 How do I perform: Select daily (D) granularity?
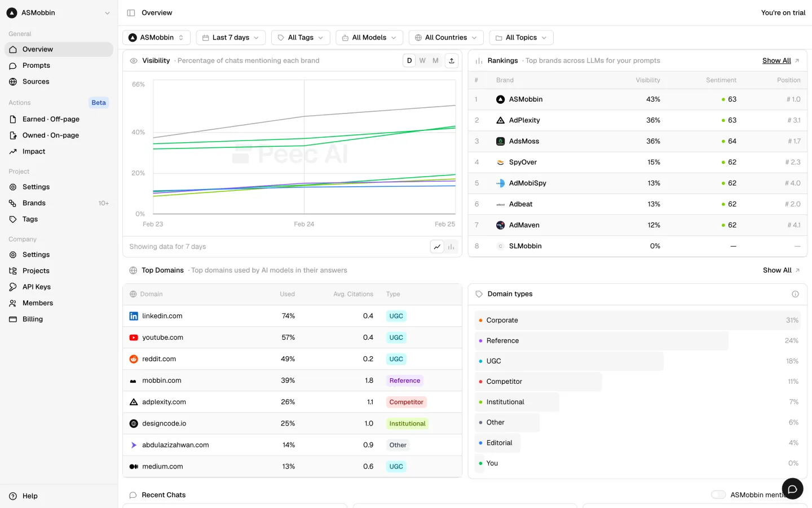[x=409, y=61]
